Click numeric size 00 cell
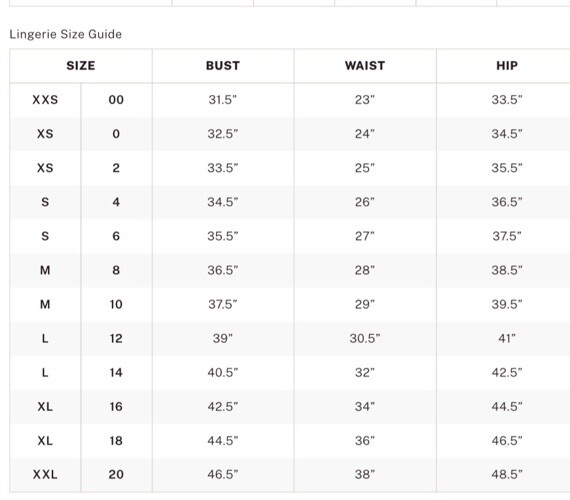 116,100
